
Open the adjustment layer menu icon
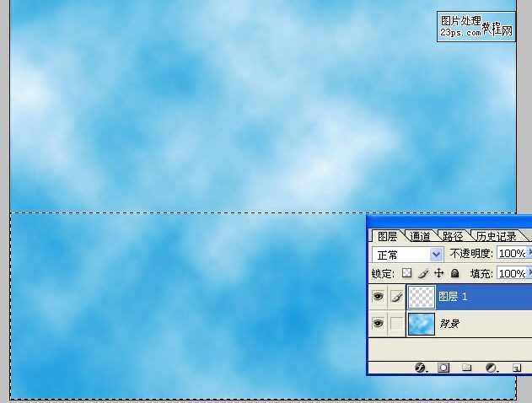[491, 368]
